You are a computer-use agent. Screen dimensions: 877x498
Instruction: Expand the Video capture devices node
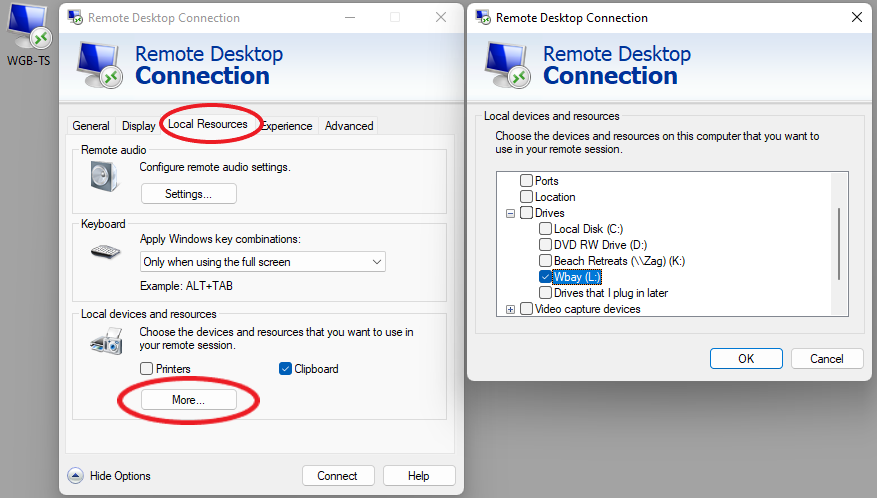pyautogui.click(x=510, y=309)
